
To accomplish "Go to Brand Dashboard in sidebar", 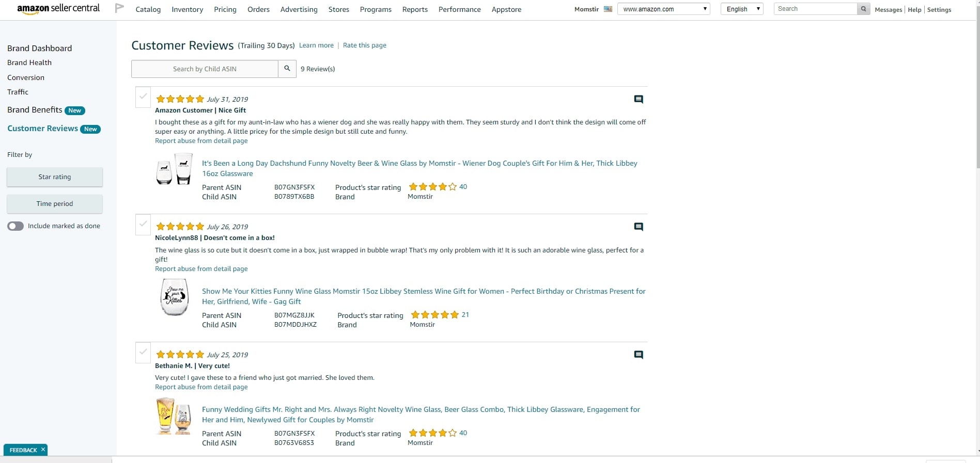I will click(x=40, y=48).
